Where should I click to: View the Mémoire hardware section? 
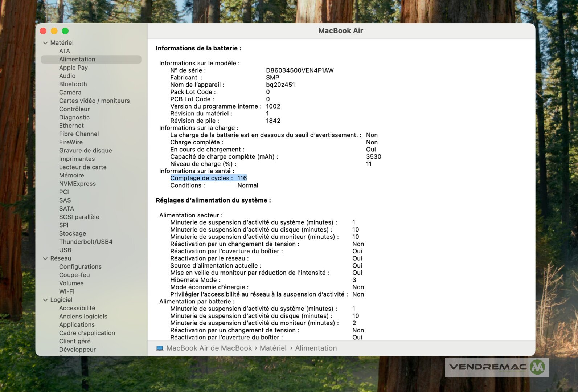[x=71, y=175]
